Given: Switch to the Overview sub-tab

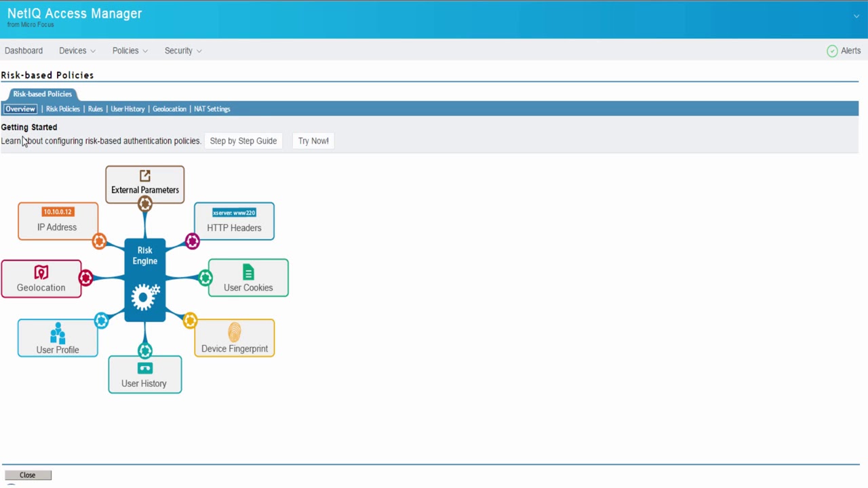Looking at the screenshot, I should click(20, 109).
